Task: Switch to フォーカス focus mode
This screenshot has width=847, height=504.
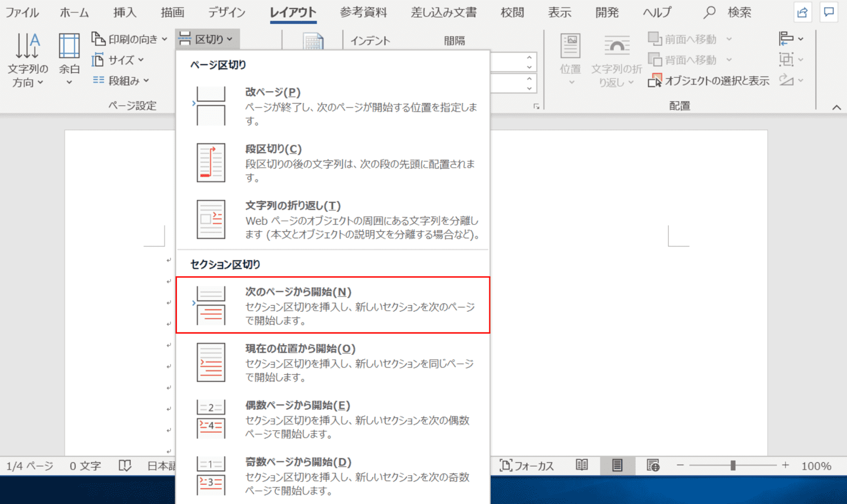Action: [527, 465]
